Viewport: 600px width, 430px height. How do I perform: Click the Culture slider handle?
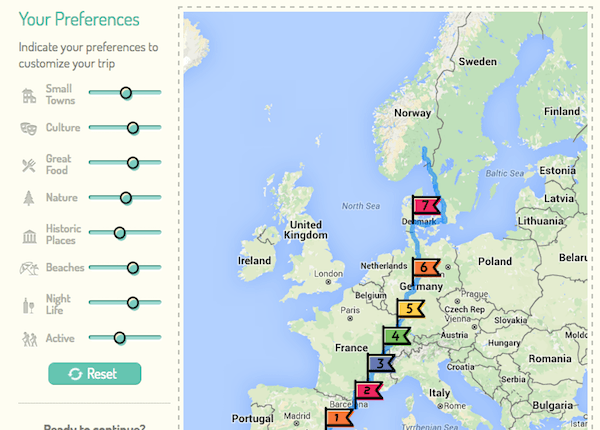[133, 128]
